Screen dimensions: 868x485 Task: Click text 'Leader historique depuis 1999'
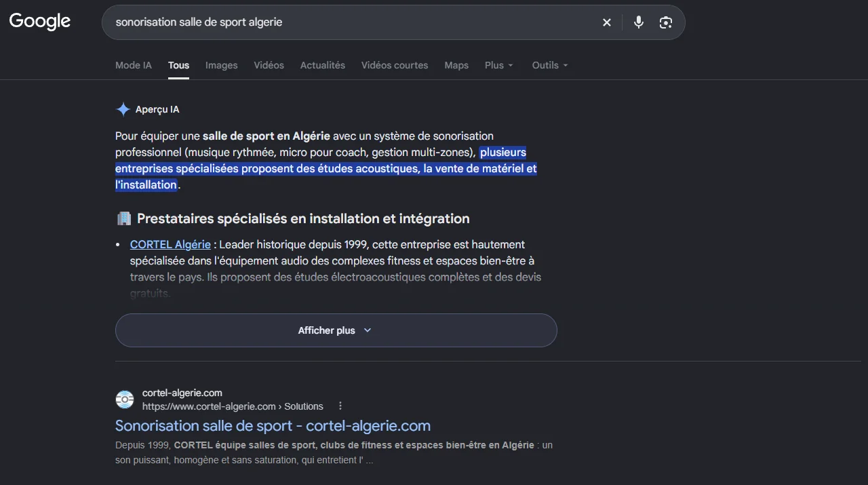coord(292,244)
